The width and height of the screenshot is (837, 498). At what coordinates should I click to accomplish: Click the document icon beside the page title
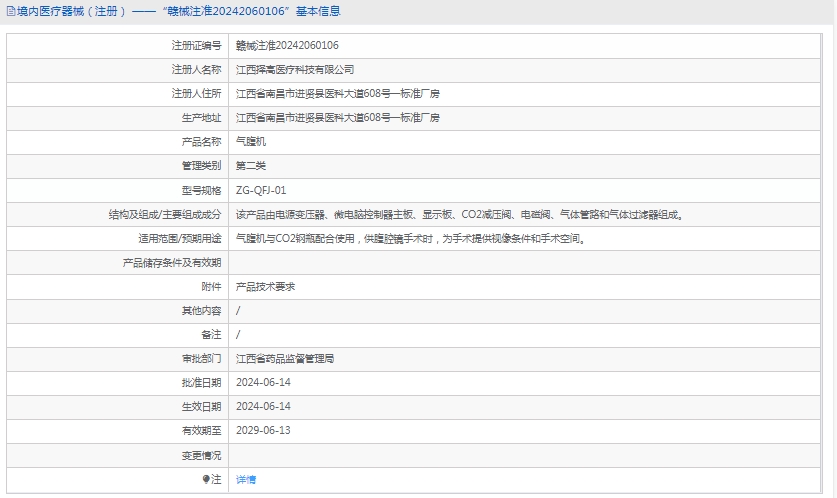click(10, 12)
